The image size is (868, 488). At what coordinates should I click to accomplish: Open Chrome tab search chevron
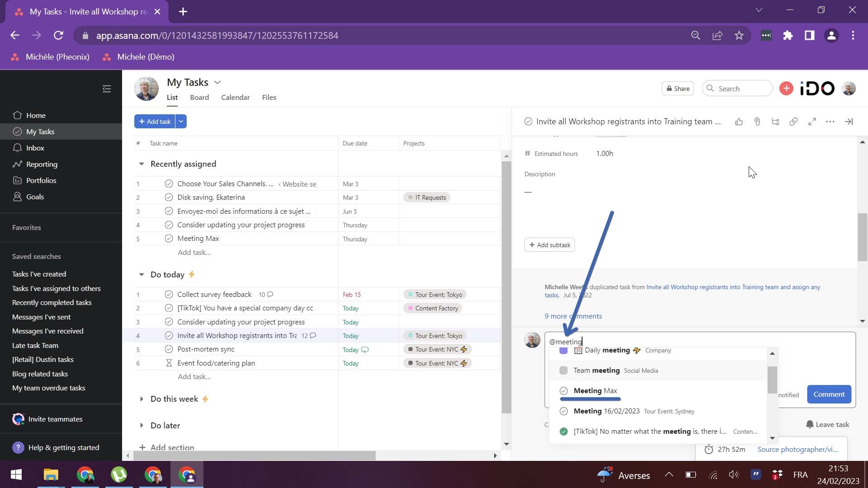(x=759, y=10)
